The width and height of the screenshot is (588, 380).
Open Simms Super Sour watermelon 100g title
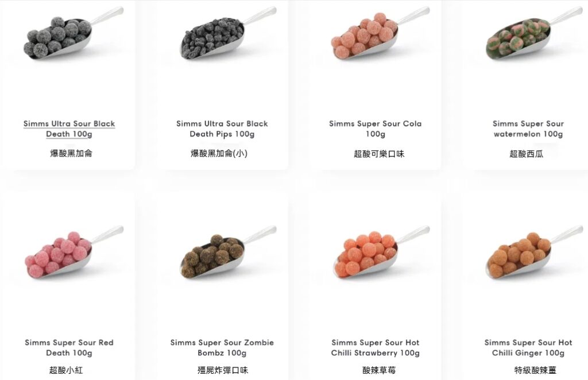[528, 129]
